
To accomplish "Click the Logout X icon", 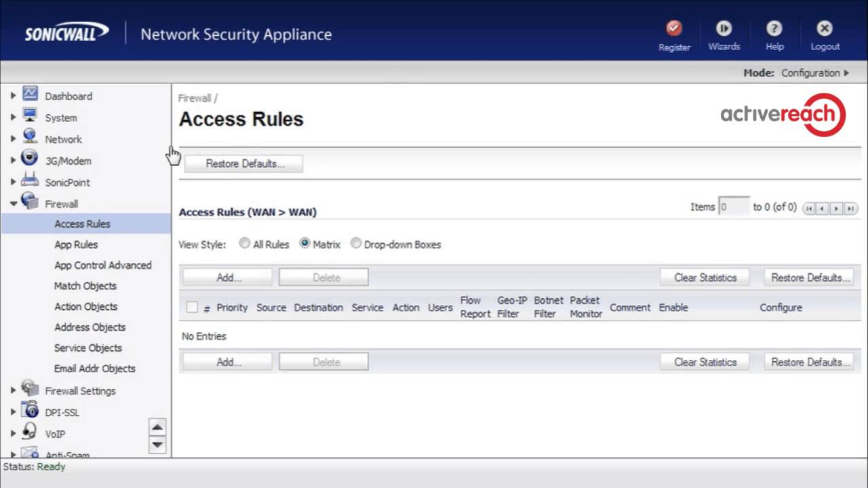I will [825, 28].
